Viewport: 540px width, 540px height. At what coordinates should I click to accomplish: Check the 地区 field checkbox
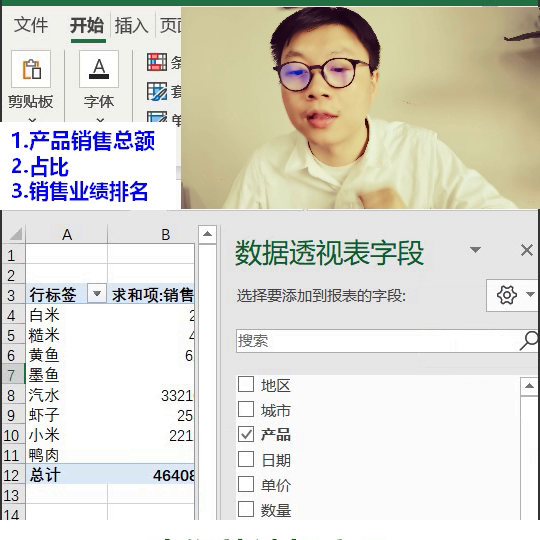pos(246,384)
